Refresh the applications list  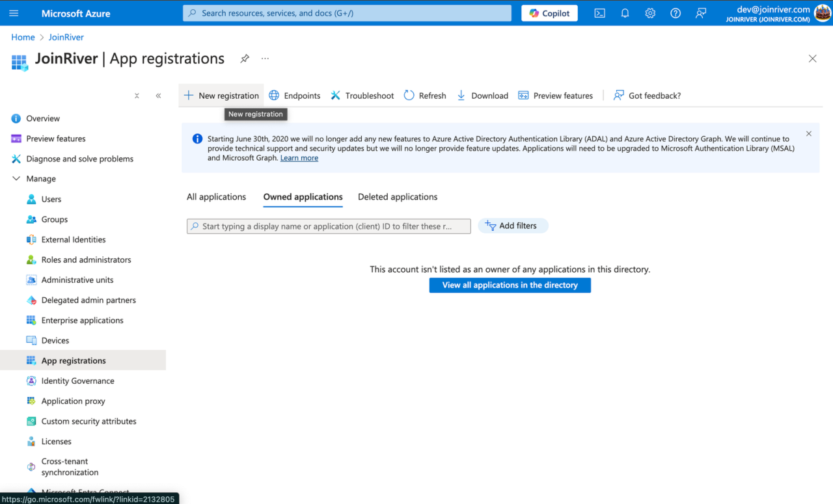click(x=424, y=95)
